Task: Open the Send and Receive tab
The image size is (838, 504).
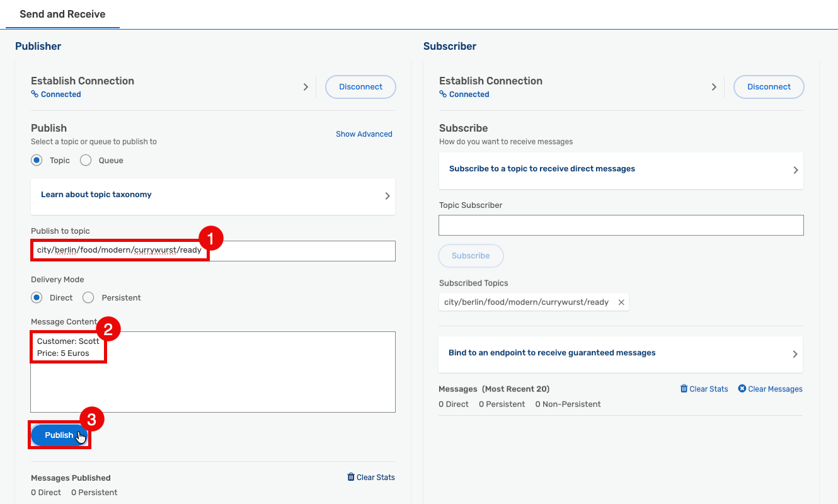Action: click(x=62, y=14)
